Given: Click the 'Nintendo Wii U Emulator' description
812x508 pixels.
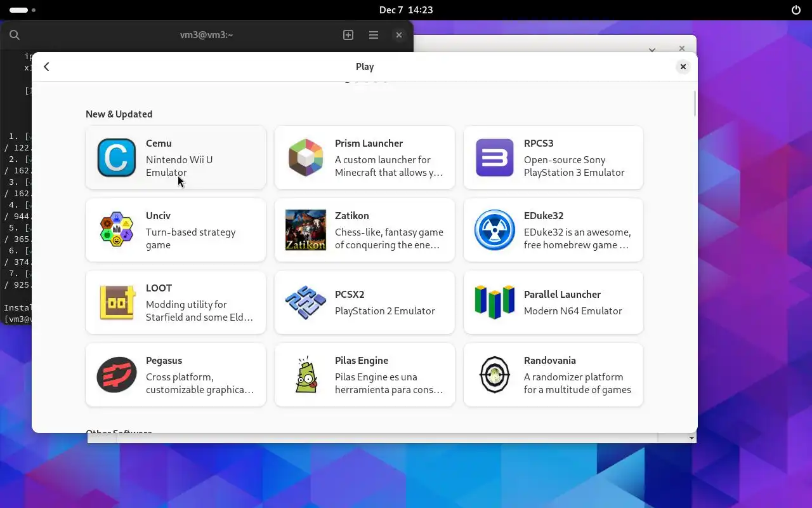Looking at the screenshot, I should tap(180, 166).
